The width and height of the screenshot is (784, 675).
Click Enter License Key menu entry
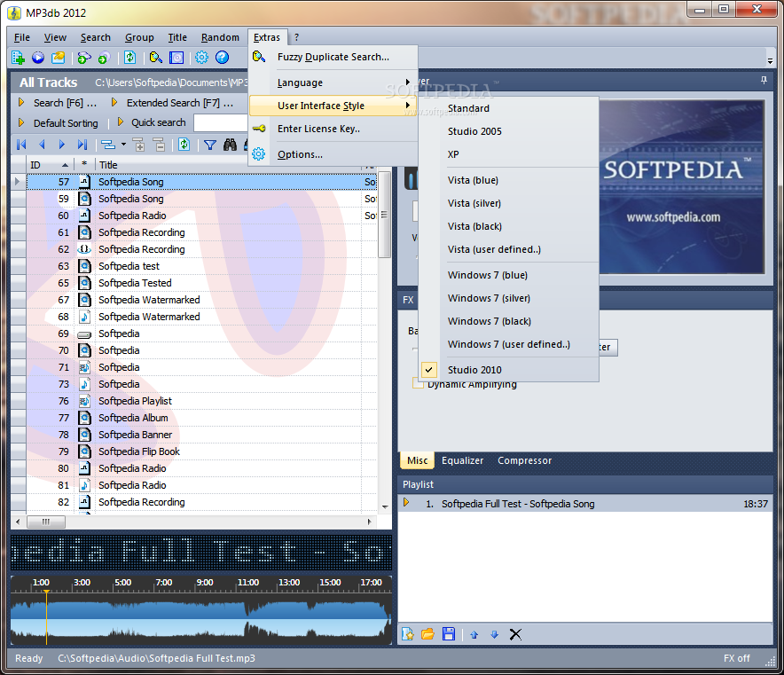coord(333,129)
